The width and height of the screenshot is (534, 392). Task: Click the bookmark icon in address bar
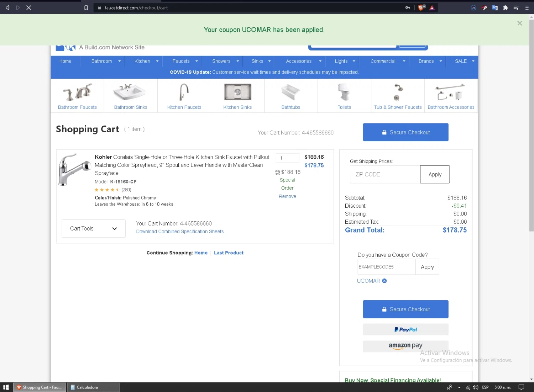[x=86, y=7]
